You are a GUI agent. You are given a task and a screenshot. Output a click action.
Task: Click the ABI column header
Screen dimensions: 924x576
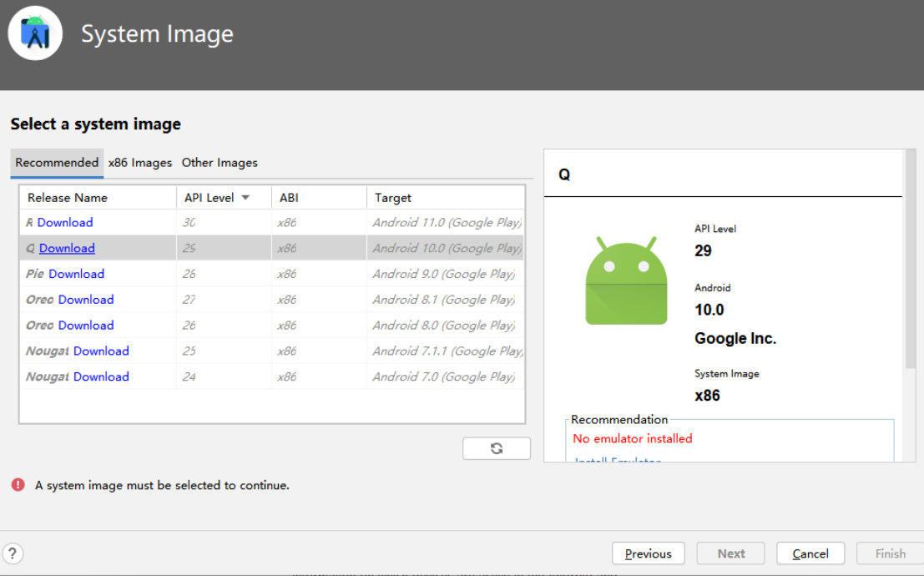point(319,198)
